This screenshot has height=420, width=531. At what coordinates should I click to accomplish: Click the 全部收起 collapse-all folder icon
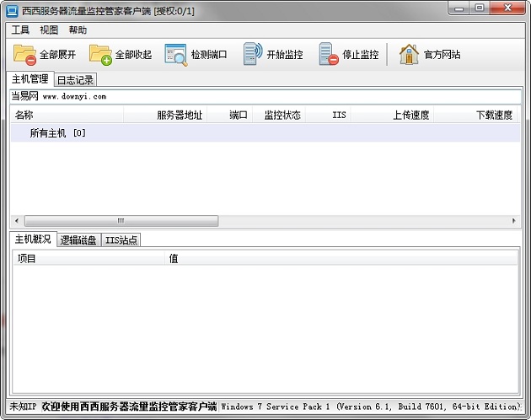click(x=100, y=55)
